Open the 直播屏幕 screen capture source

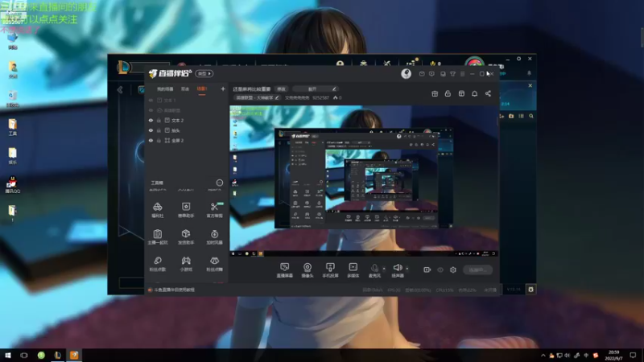coord(284,270)
